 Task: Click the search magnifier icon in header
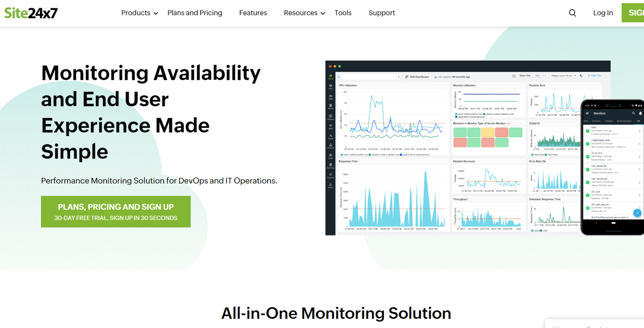tap(572, 13)
